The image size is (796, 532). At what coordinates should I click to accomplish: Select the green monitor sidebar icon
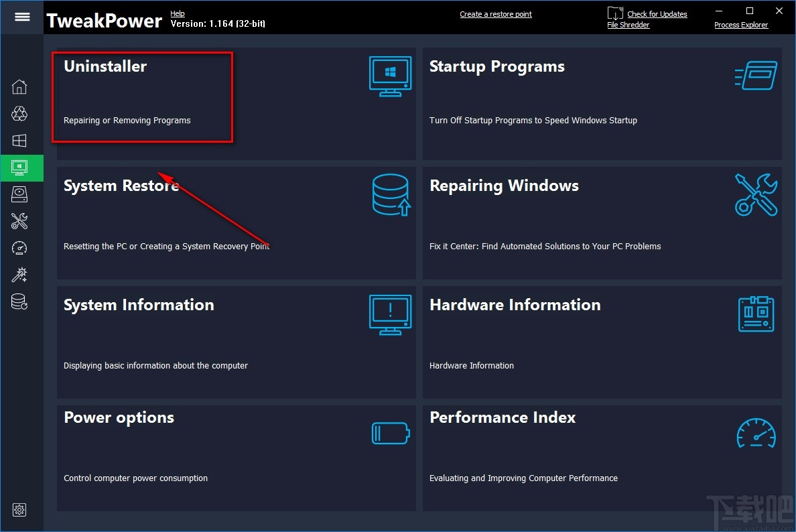(x=19, y=168)
